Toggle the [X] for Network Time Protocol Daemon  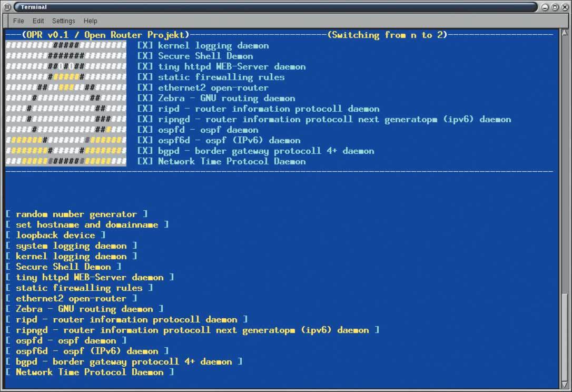(x=145, y=161)
